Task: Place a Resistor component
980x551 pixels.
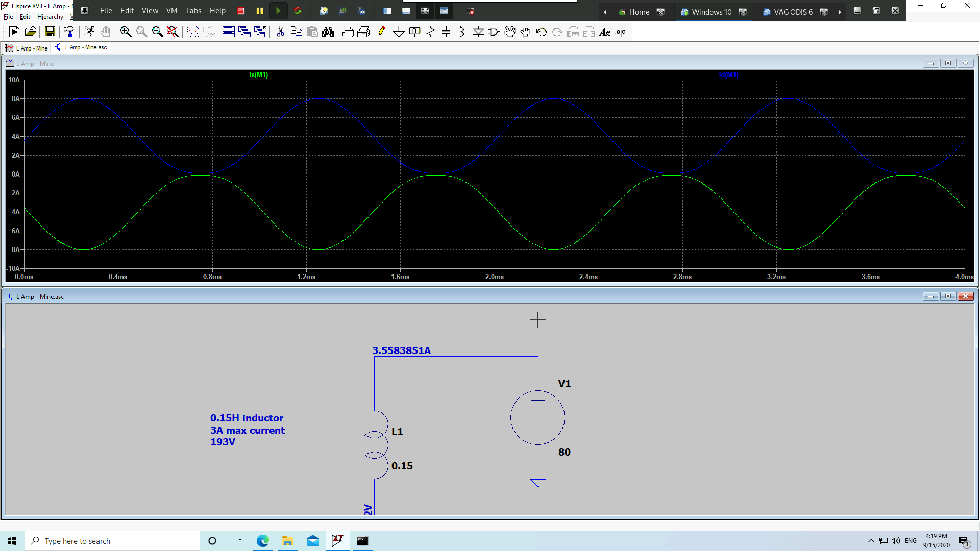Action: coord(431,32)
